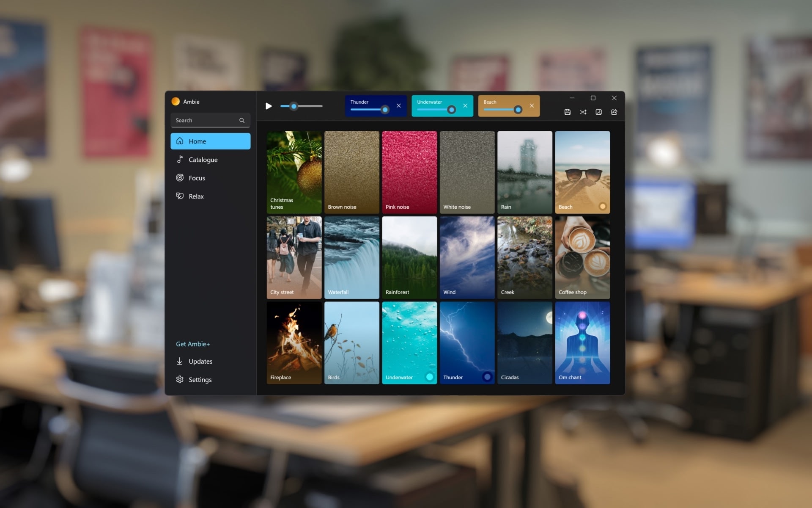Switch to the Home section
Screen dimensions: 812x508
(197, 141)
